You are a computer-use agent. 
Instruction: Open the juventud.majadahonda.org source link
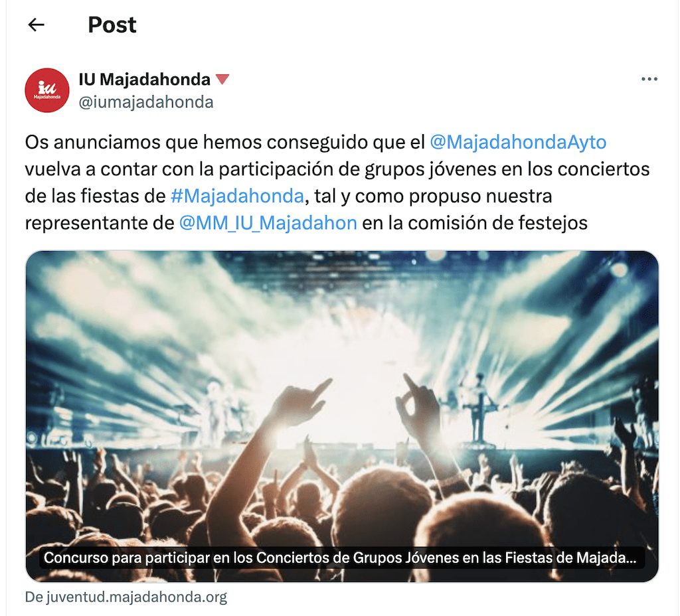pyautogui.click(x=136, y=597)
